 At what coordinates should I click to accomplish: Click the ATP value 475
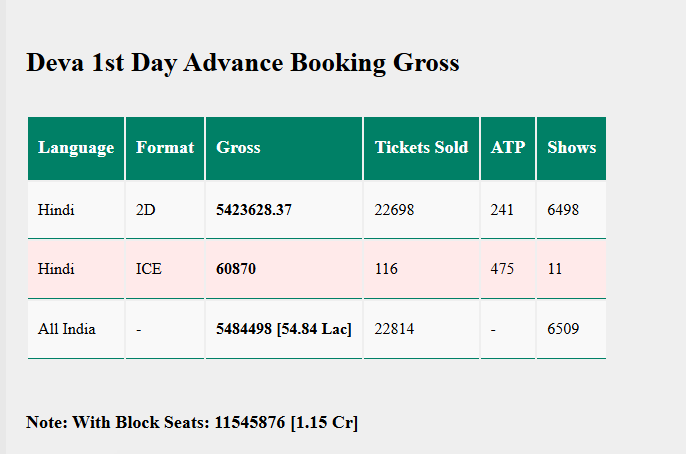click(502, 269)
